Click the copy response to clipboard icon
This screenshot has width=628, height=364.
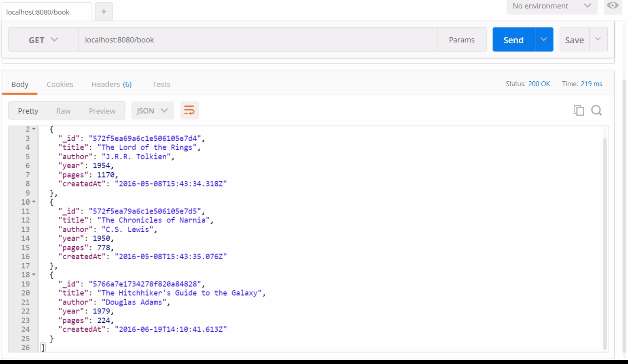click(579, 110)
